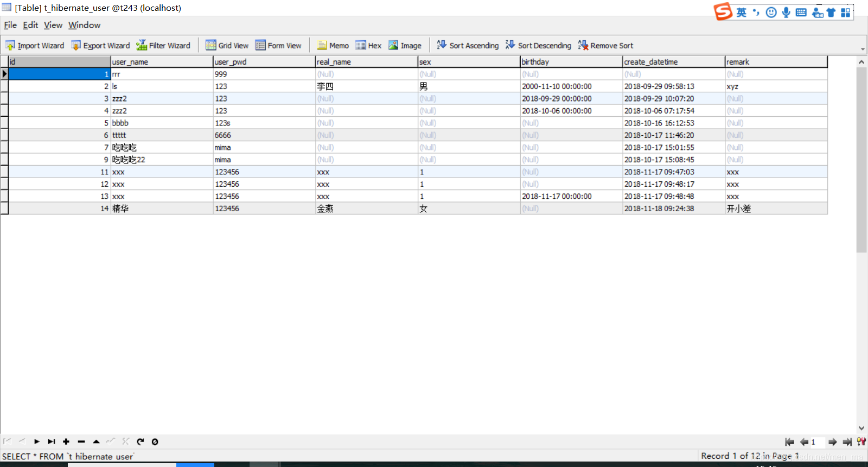Go to the previous page arrow
868x467 pixels.
[805, 442]
